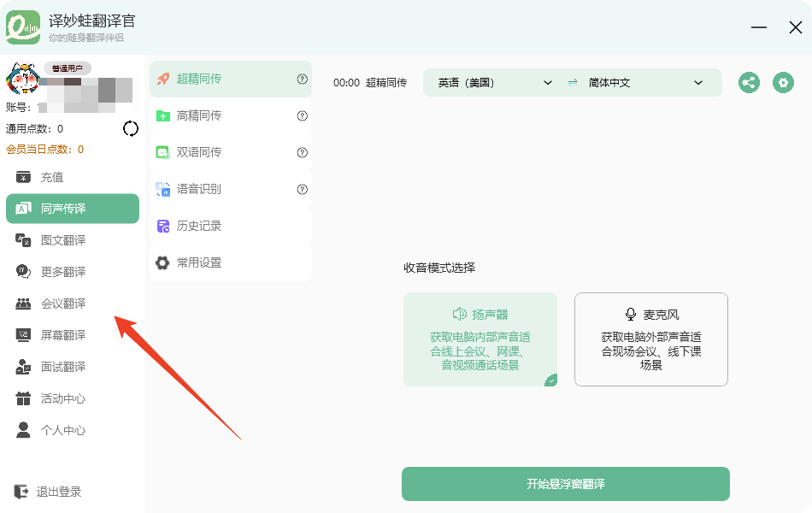Swap languages using the arrows icon

pos(573,83)
